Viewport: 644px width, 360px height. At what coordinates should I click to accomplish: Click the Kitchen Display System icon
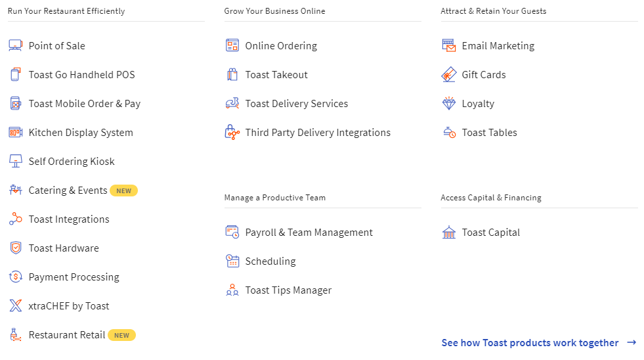[16, 132]
